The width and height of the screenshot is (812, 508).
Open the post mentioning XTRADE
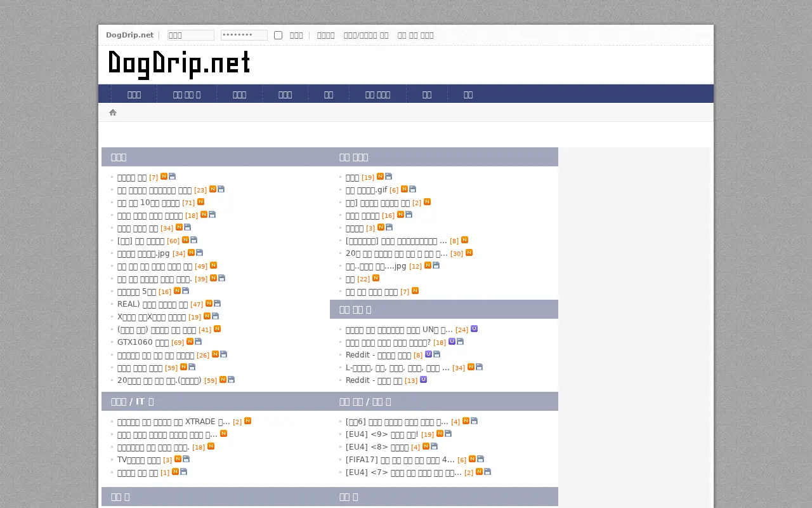[174, 422]
